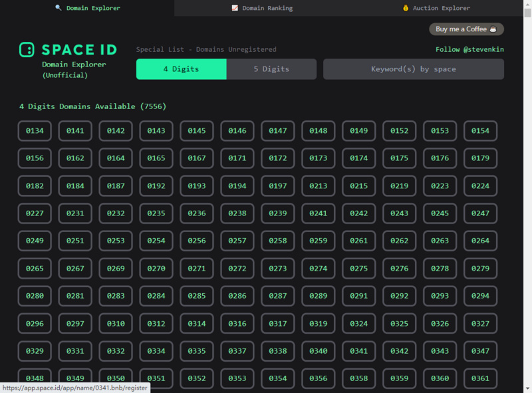Click the checklist icon beside Domain Ranking
The height and width of the screenshot is (393, 532).
(235, 8)
